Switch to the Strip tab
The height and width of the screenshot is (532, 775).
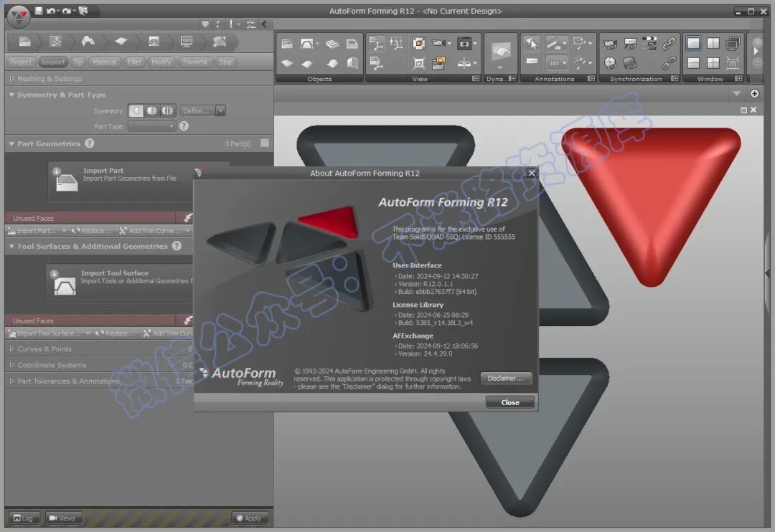pos(226,62)
